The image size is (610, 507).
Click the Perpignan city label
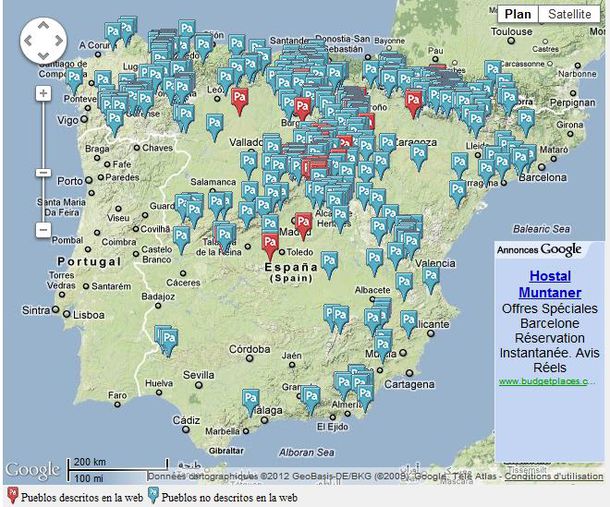572,103
